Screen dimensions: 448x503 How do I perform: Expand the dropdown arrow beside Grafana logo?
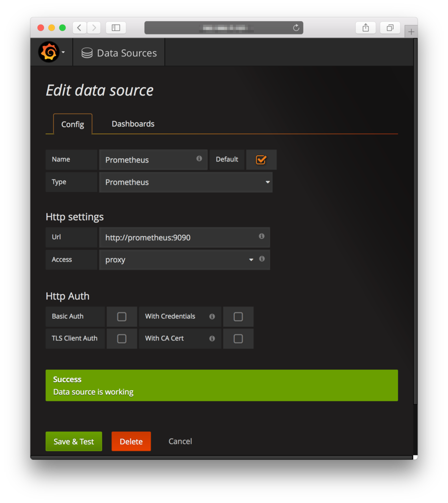click(x=63, y=52)
